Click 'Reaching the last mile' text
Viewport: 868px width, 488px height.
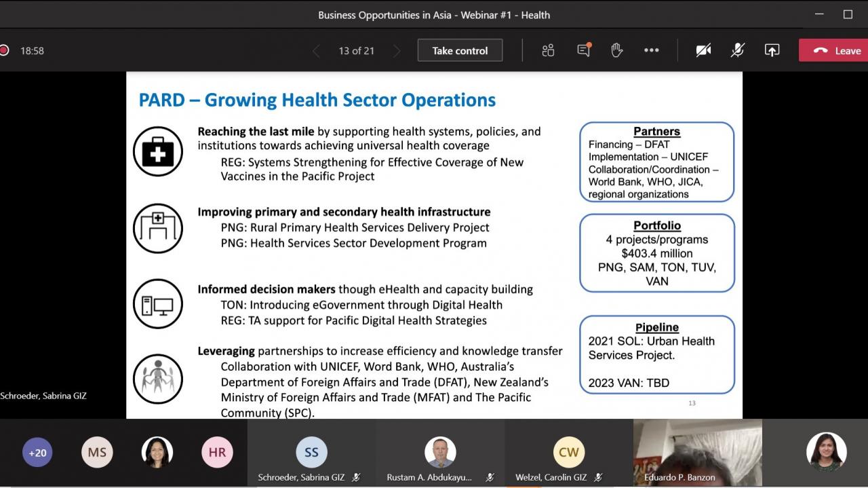click(256, 131)
